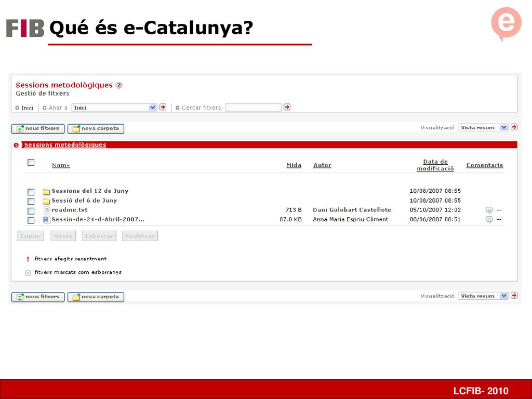
Task: Open file Sessio-de-24-d-Abril-2007...
Action: [98, 220]
